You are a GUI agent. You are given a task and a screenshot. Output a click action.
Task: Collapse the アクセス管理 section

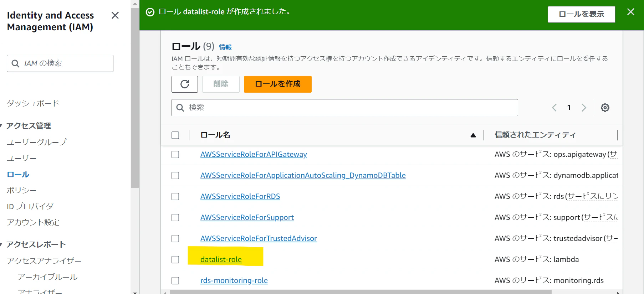click(x=1, y=126)
